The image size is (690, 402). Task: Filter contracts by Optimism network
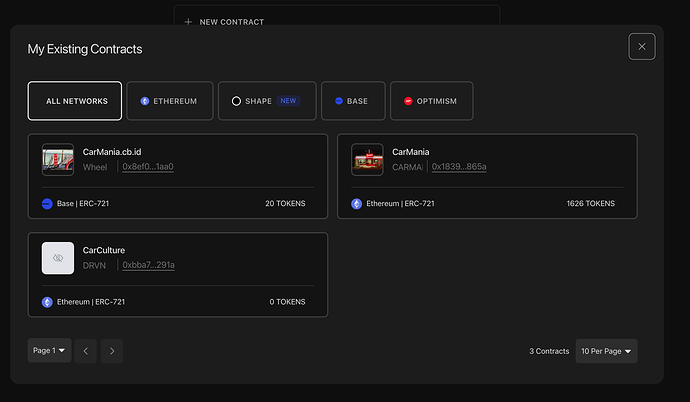(x=431, y=101)
